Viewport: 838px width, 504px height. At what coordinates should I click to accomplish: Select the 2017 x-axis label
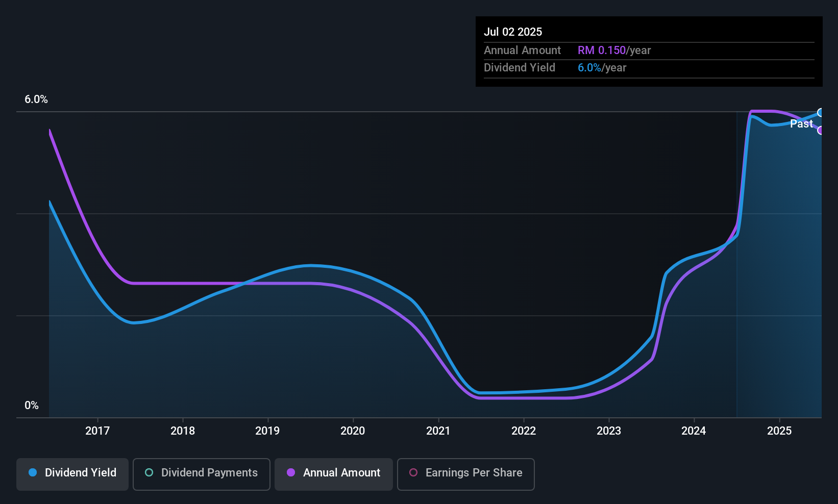point(97,431)
